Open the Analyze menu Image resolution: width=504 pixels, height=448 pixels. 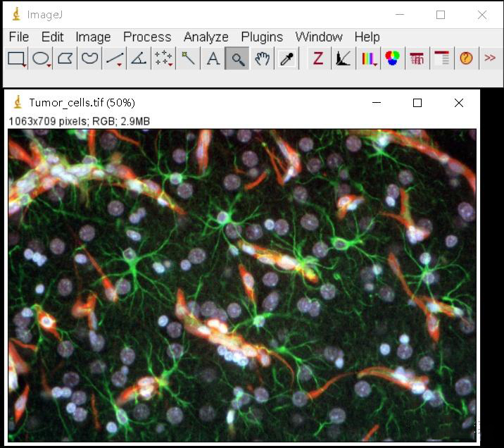[x=206, y=37]
